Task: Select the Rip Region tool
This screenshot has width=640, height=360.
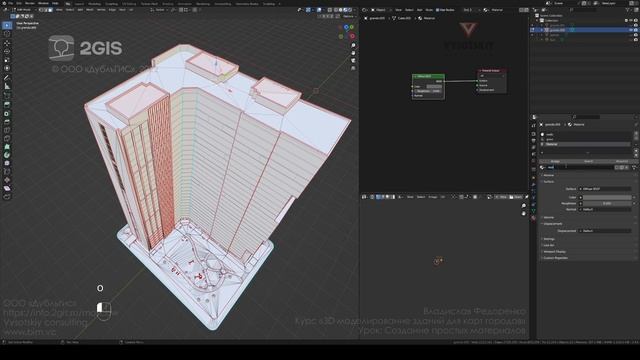Action: click(7, 197)
